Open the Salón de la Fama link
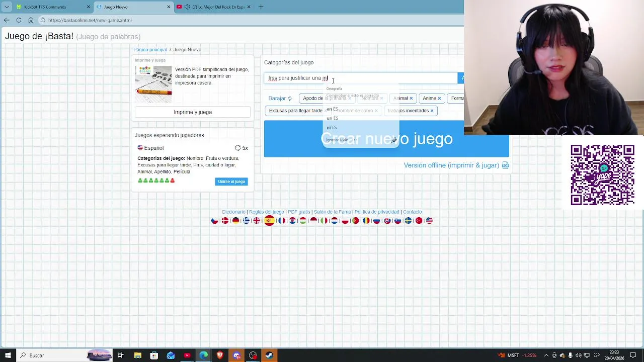This screenshot has height=362, width=644. (332, 212)
